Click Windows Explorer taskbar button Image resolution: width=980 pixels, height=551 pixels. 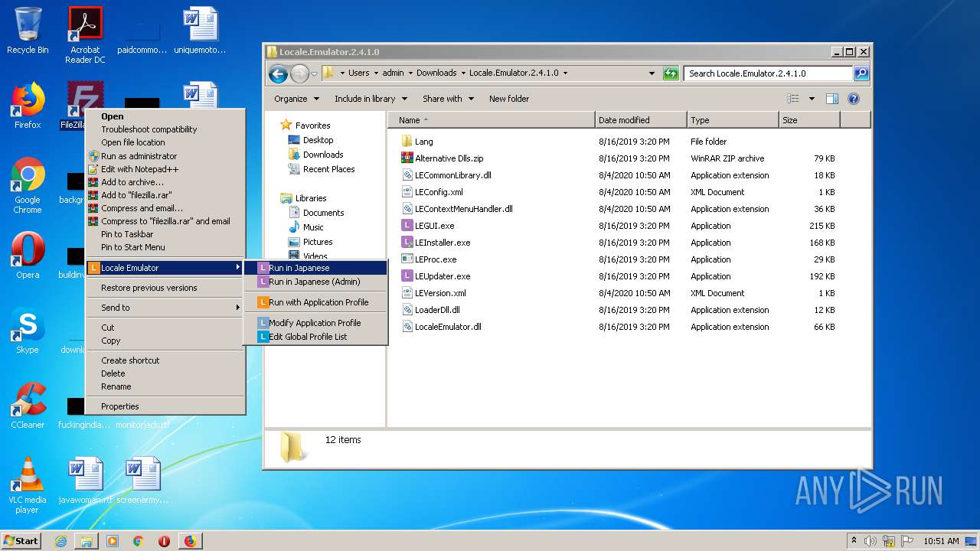(86, 541)
